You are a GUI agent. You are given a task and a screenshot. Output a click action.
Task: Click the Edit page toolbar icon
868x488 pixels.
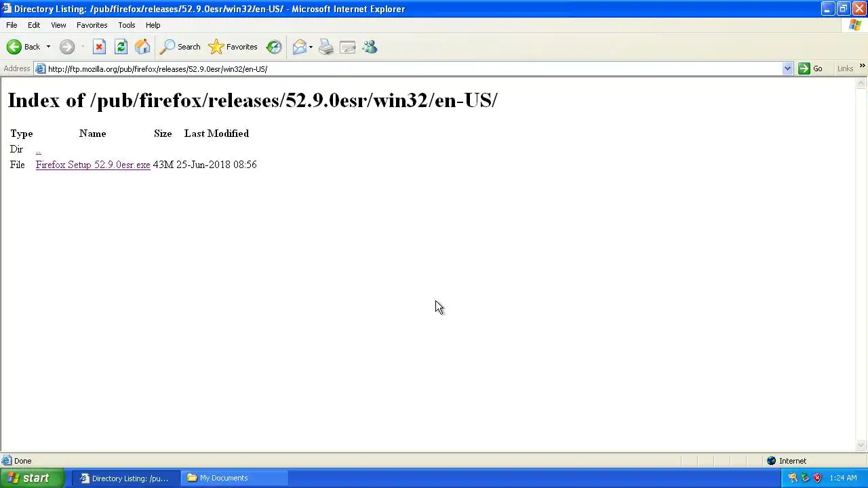tap(348, 47)
